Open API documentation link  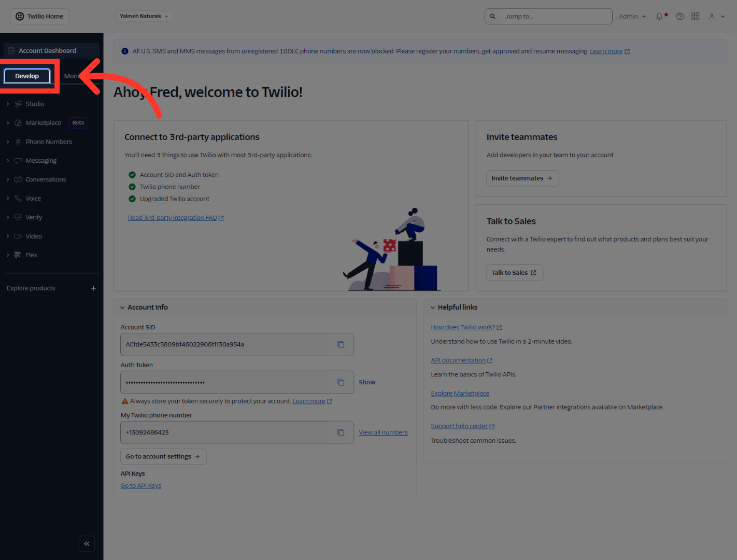(x=462, y=360)
